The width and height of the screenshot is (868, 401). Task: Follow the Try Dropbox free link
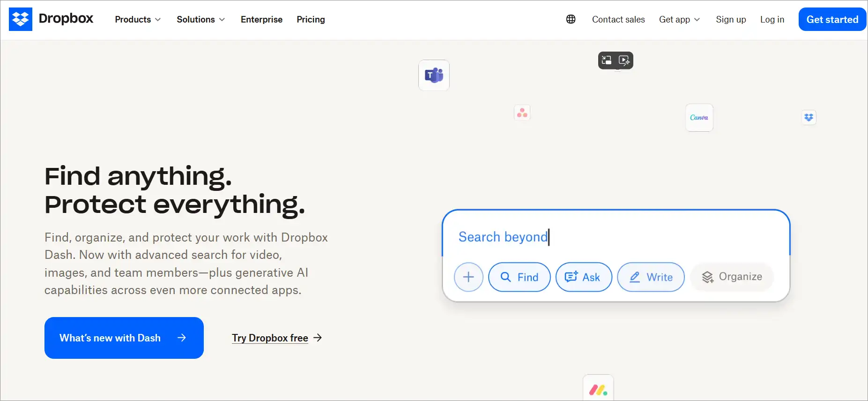click(x=277, y=338)
